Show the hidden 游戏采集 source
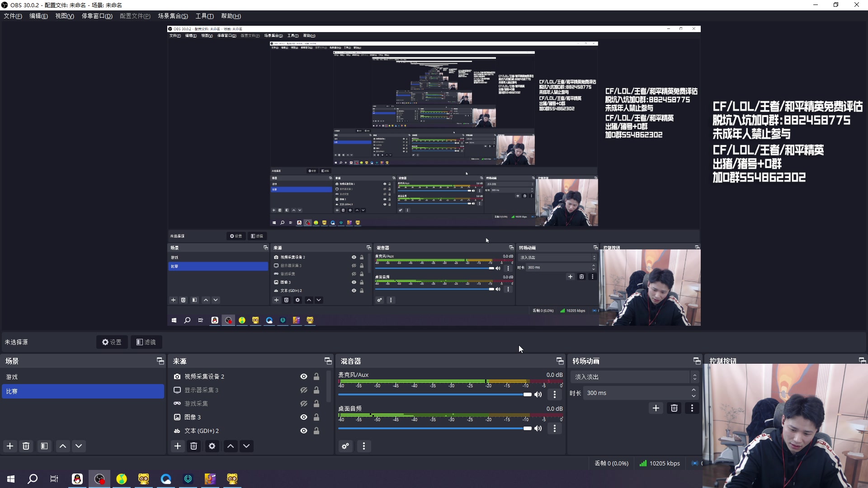The height and width of the screenshot is (488, 868). 304,404
